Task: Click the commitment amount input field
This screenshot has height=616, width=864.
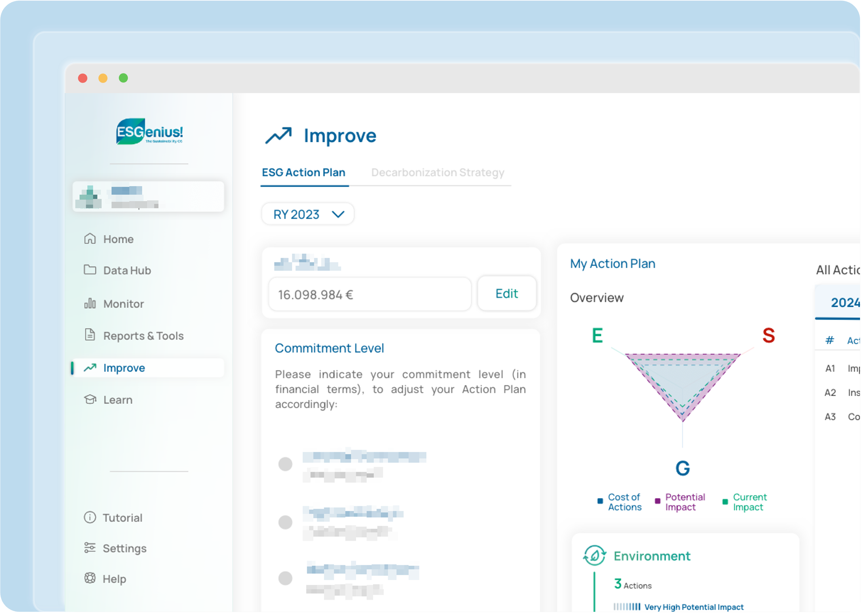Action: click(370, 294)
